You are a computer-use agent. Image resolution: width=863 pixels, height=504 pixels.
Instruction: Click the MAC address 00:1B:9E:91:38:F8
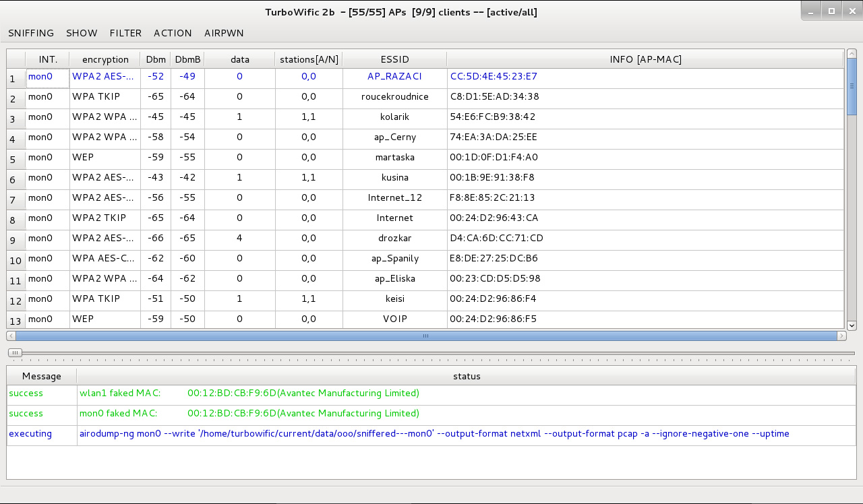click(492, 177)
